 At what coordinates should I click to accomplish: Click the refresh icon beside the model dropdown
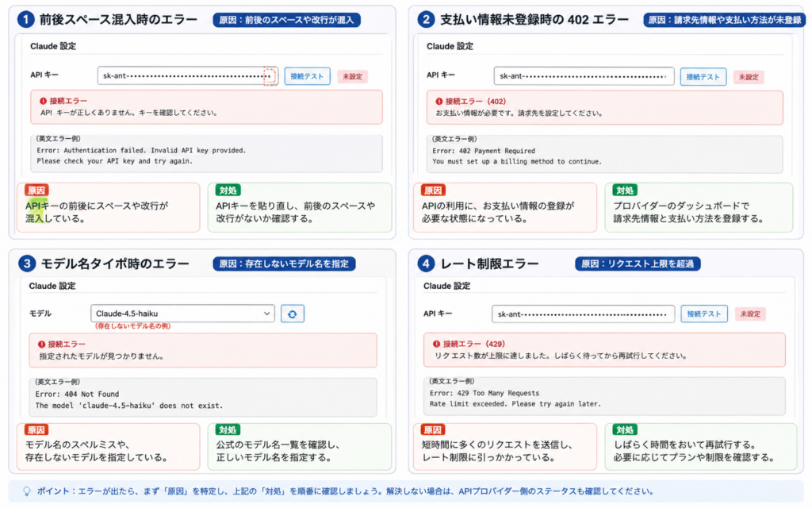(x=292, y=314)
